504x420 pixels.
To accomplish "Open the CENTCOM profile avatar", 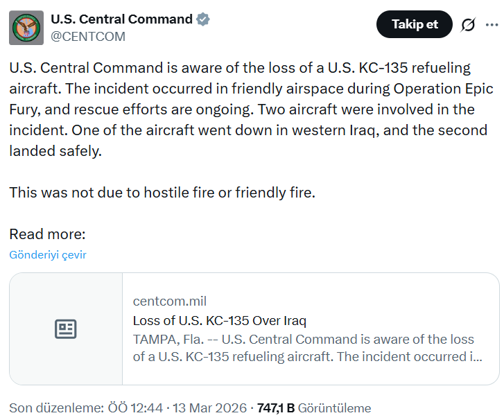I will tap(26, 28).
